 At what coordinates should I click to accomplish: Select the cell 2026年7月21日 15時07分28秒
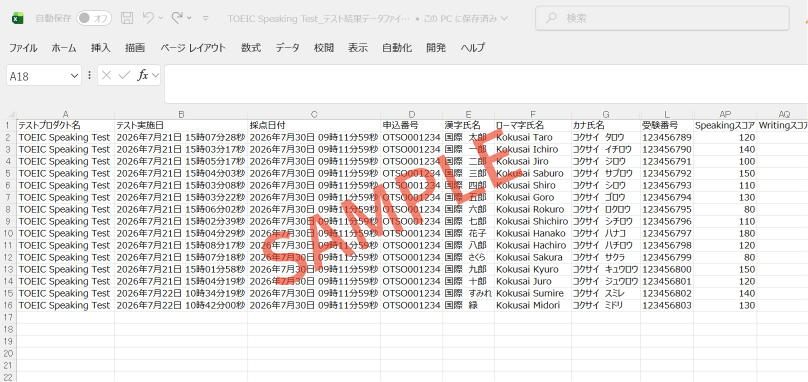[181, 138]
